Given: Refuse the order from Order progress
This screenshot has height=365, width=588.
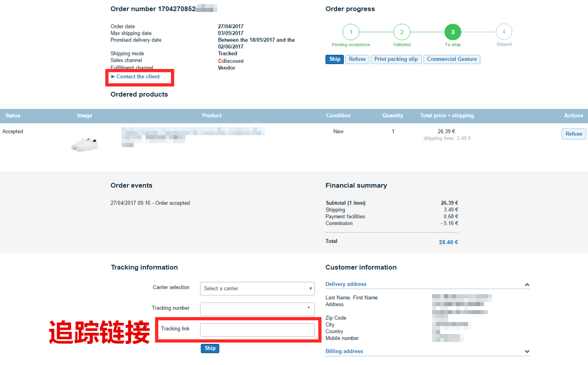Looking at the screenshot, I should coord(357,59).
